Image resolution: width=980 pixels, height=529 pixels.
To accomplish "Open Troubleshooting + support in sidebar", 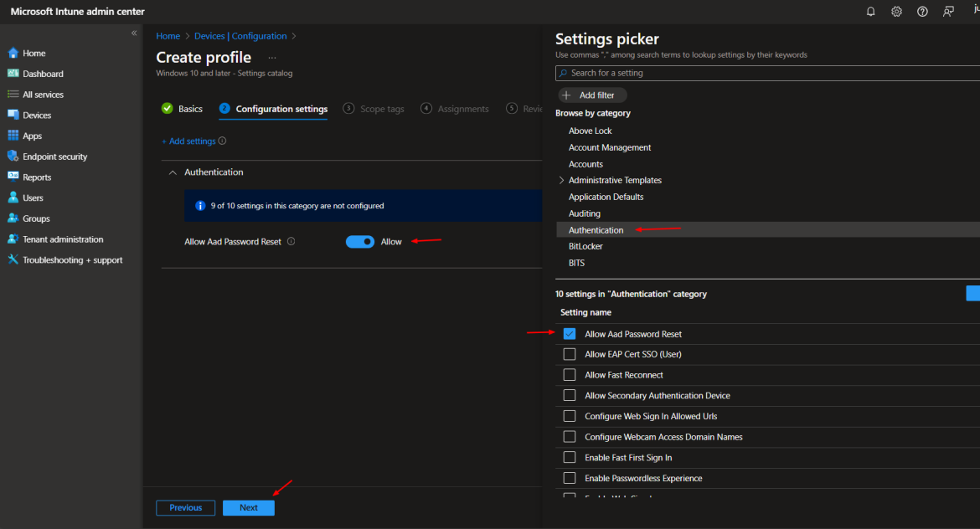I will click(72, 260).
